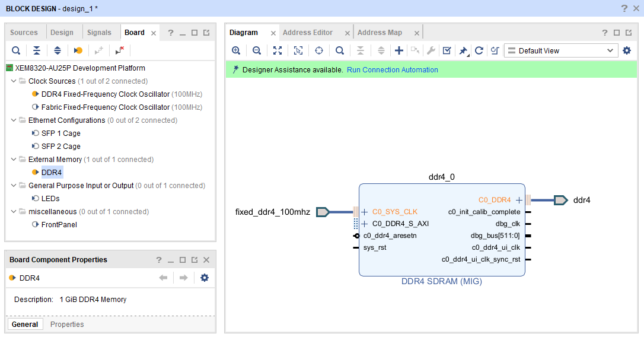Click the fixed_ddr4_100mhz input port
This screenshot has height=337, width=644.
[323, 212]
